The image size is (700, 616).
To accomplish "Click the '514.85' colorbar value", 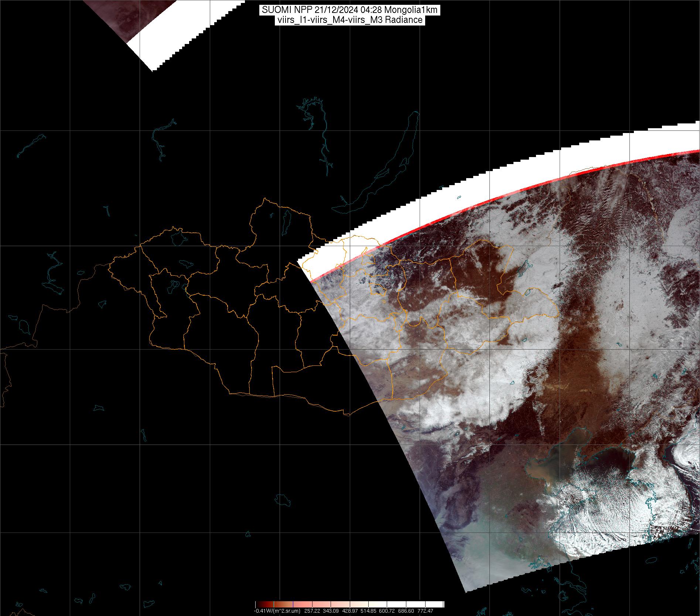I will coord(368,611).
